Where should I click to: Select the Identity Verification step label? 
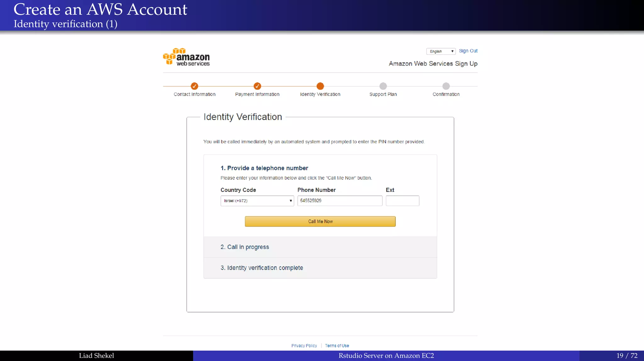[x=320, y=94]
